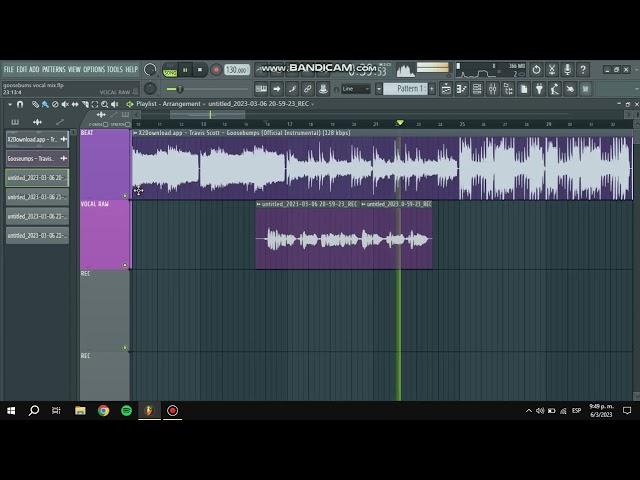This screenshot has height=480, width=640.
Task: Open the HELP menu
Action: coord(131,69)
